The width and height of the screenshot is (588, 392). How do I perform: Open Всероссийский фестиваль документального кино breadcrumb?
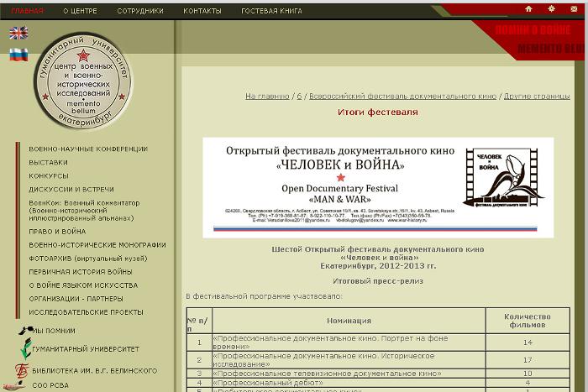(x=402, y=97)
